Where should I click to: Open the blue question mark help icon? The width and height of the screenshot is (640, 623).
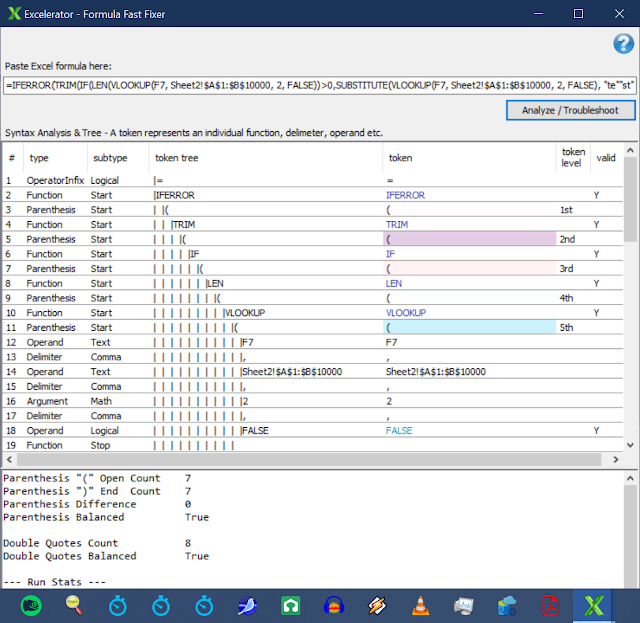tap(623, 44)
